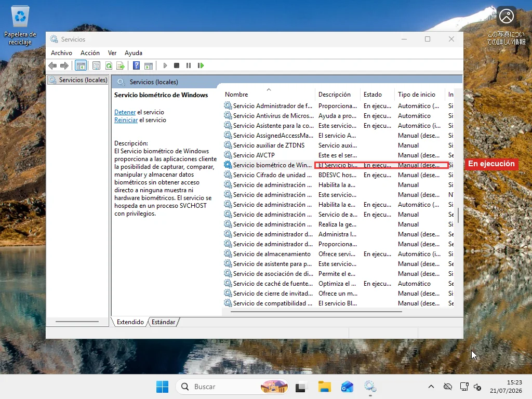Toggle the Show/Hide Action Pane toolbar icon
This screenshot has width=532, height=399.
tap(149, 65)
